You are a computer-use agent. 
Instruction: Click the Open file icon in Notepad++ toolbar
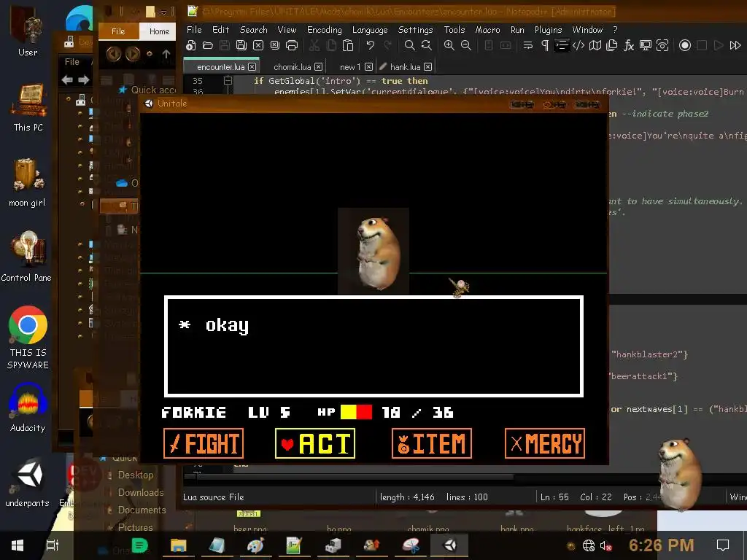(208, 45)
